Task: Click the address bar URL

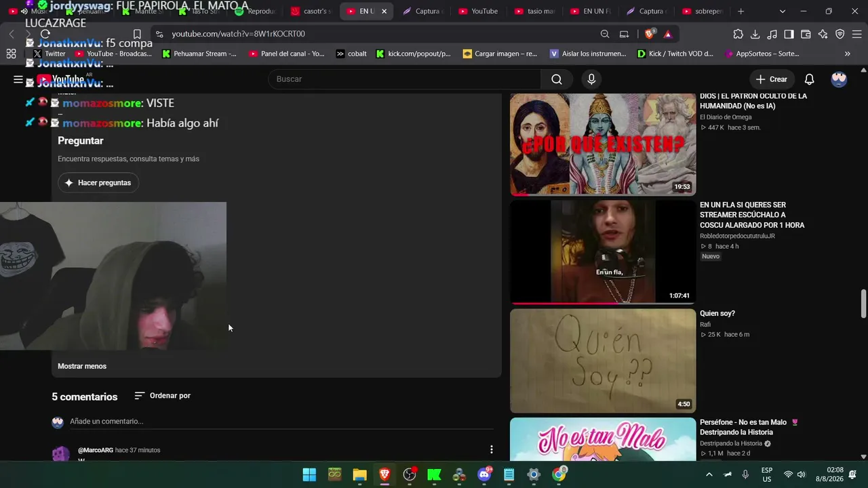Action: [x=238, y=34]
